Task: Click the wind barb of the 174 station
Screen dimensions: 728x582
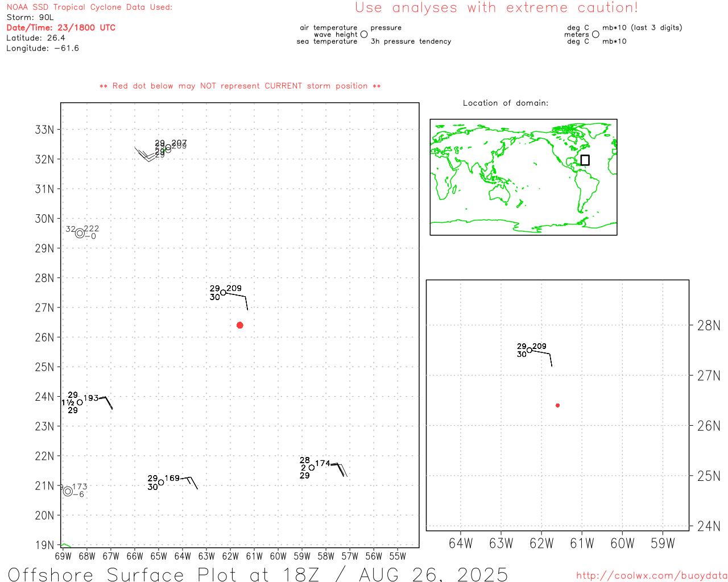Action: pyautogui.click(x=338, y=470)
